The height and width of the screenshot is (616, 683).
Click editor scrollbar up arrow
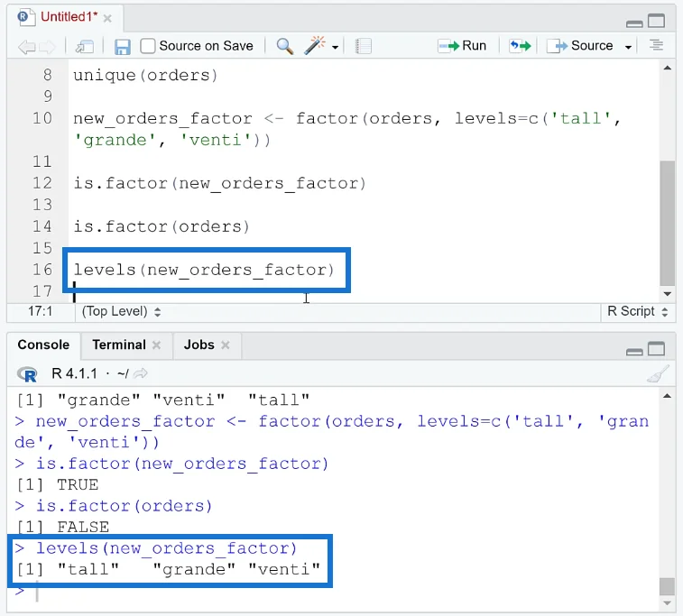(668, 68)
